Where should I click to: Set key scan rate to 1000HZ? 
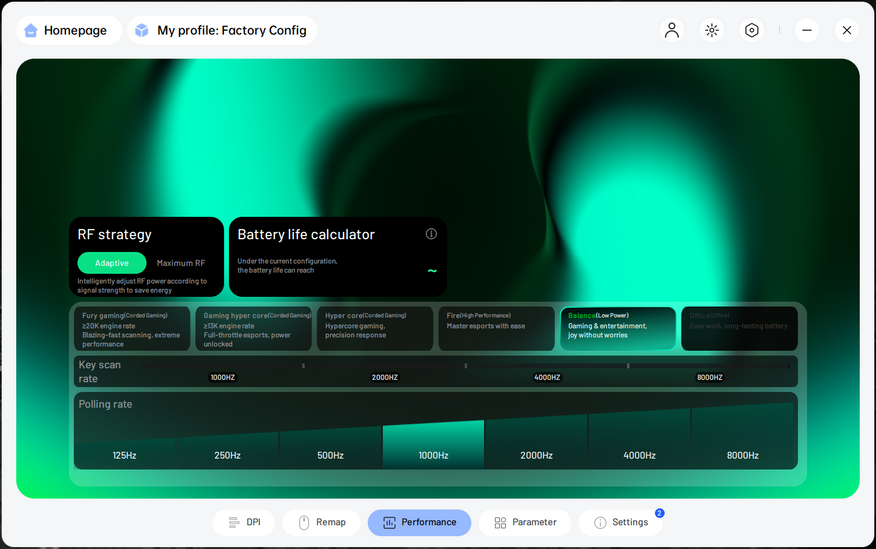tap(222, 378)
